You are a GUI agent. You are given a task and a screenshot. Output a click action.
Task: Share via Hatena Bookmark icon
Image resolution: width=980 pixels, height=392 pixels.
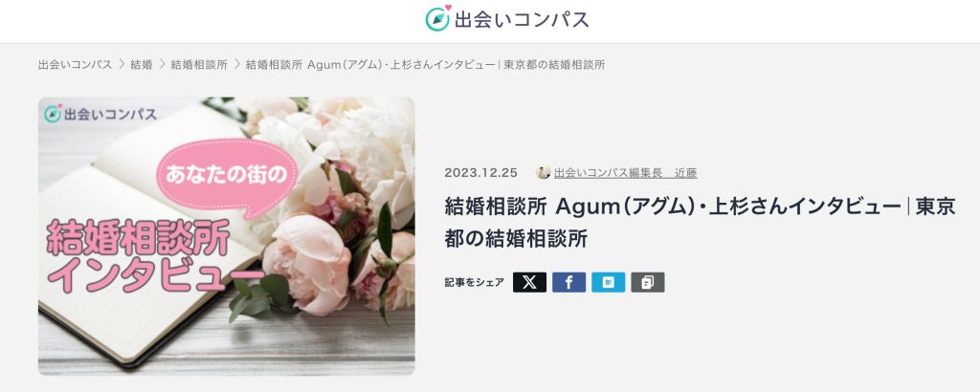(608, 282)
